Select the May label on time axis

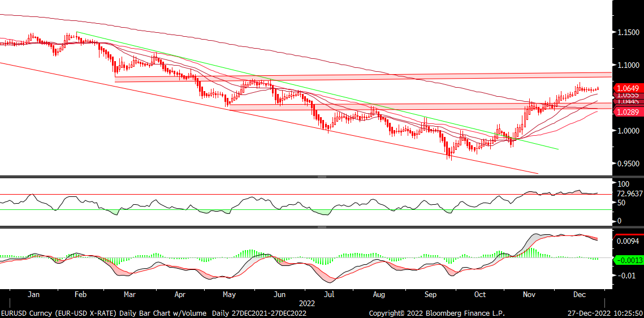click(x=229, y=295)
